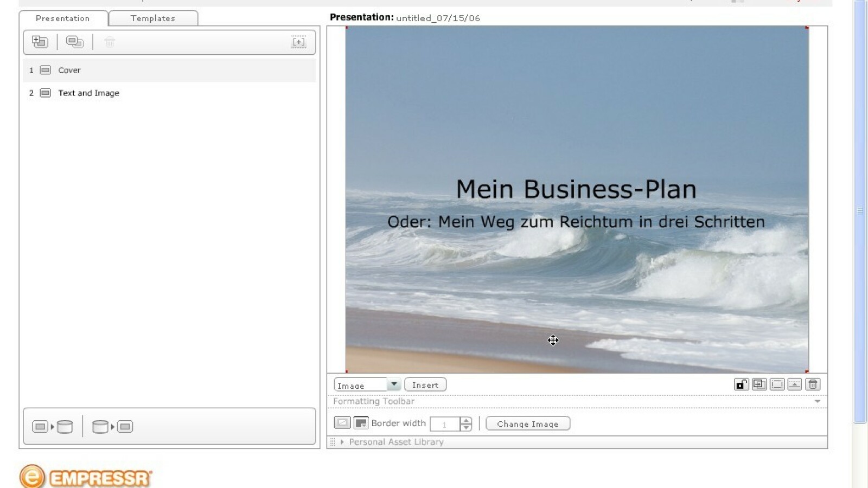The width and height of the screenshot is (868, 488).
Task: Click the load slide from library icon
Action: (112, 427)
